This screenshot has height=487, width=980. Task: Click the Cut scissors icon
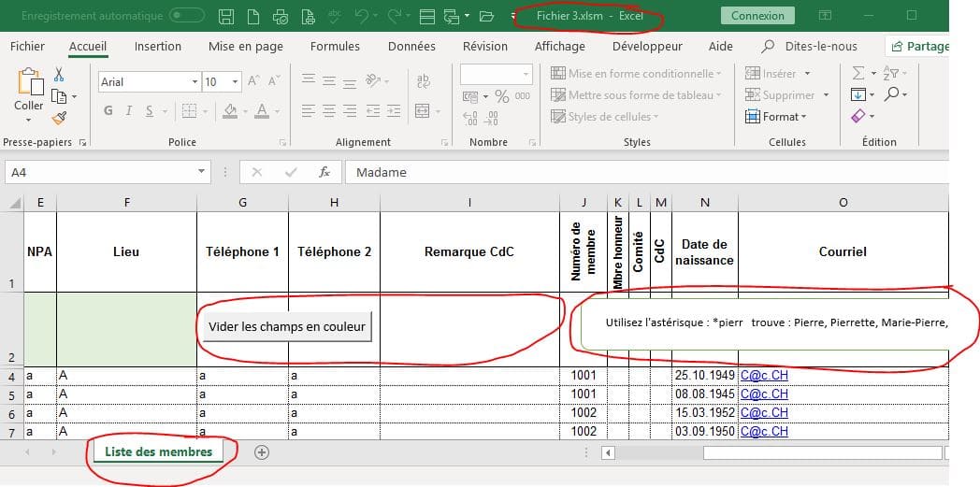(x=59, y=75)
